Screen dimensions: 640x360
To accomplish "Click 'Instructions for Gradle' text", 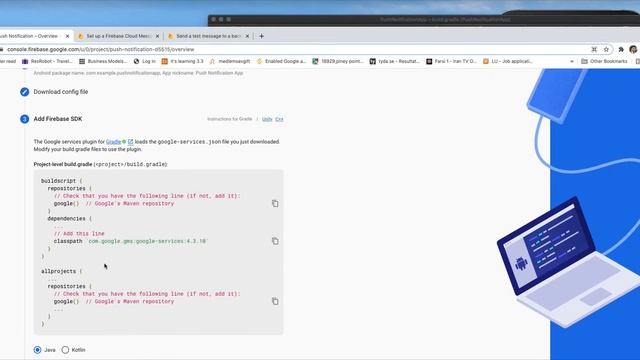I will pyautogui.click(x=229, y=119).
